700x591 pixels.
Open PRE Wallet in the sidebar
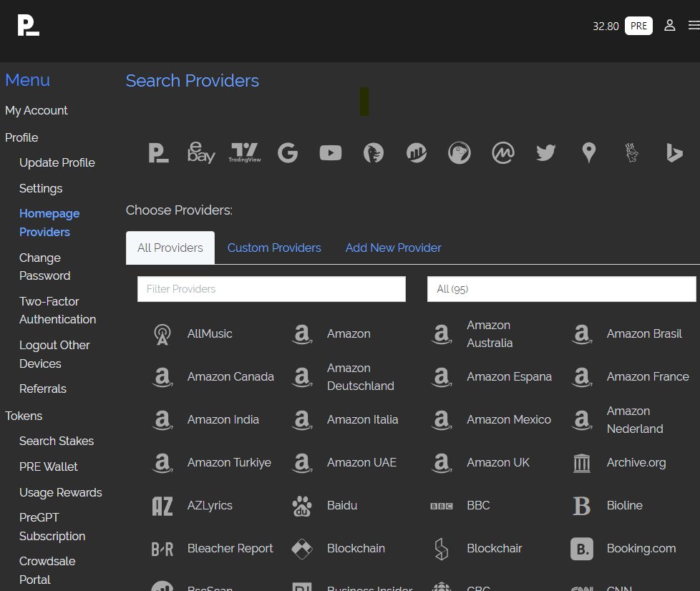click(x=49, y=467)
